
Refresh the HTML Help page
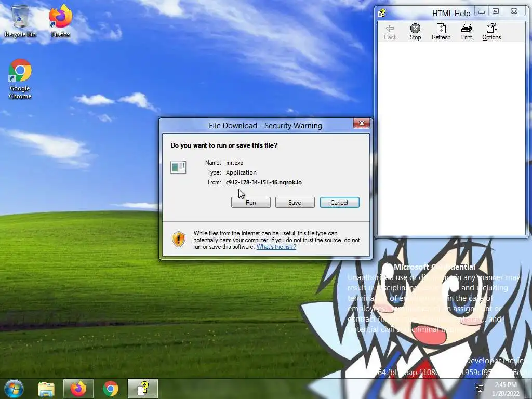pos(441,32)
